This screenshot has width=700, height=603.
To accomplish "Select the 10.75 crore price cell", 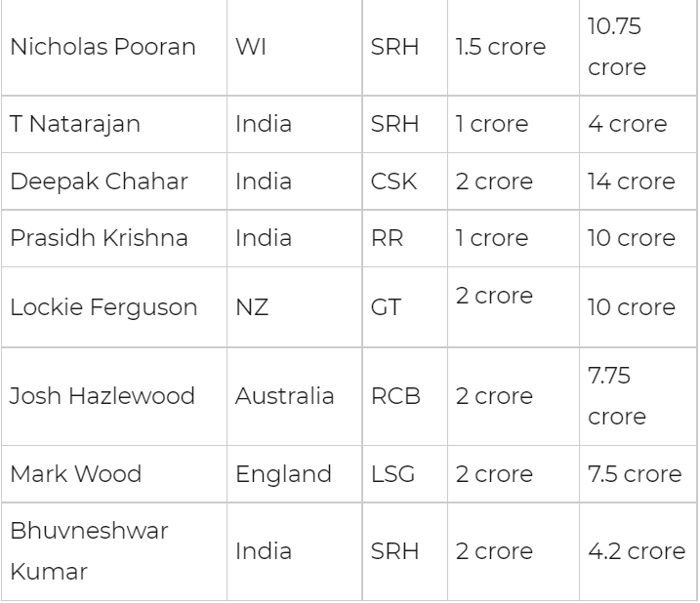I will (x=616, y=47).
